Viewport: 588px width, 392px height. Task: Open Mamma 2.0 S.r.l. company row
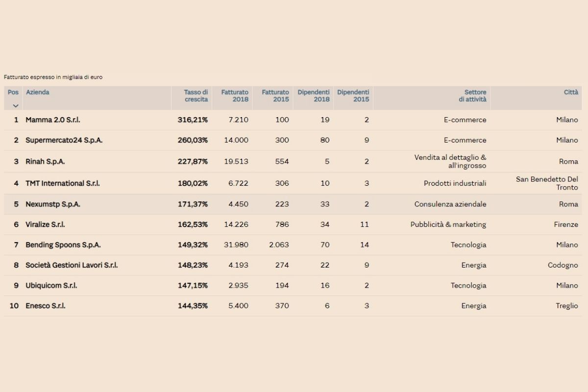53,120
